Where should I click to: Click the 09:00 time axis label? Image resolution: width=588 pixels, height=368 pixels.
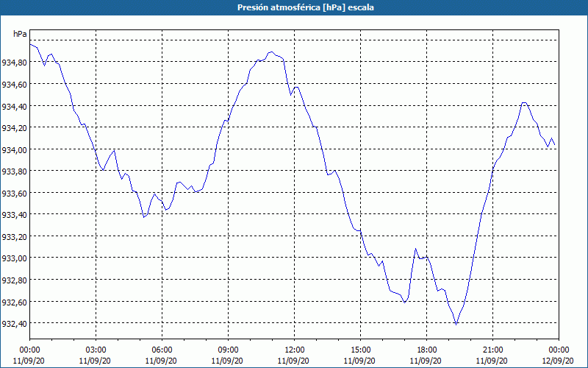[x=228, y=350]
